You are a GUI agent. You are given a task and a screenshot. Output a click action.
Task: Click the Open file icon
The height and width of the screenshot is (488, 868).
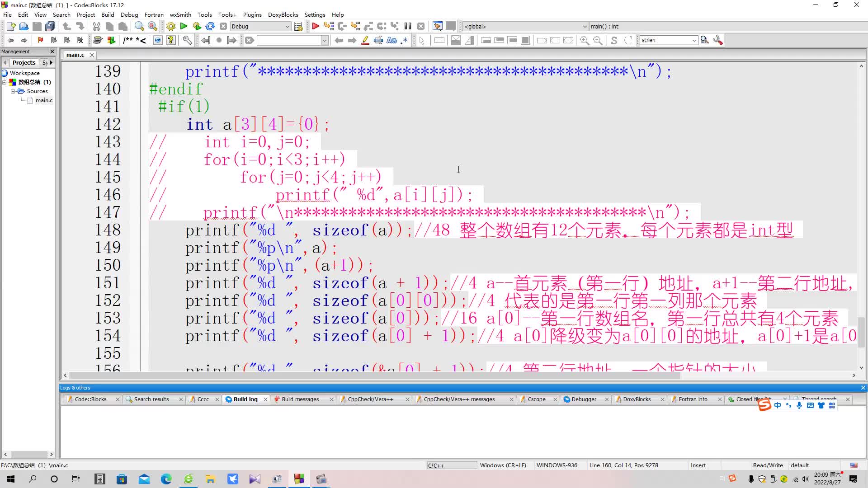tap(24, 26)
